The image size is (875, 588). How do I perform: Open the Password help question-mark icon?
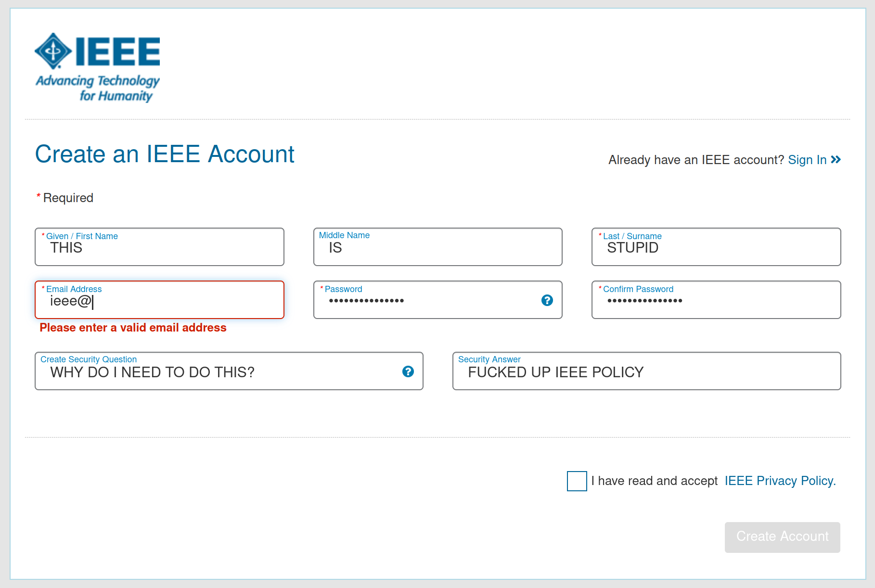pos(547,300)
